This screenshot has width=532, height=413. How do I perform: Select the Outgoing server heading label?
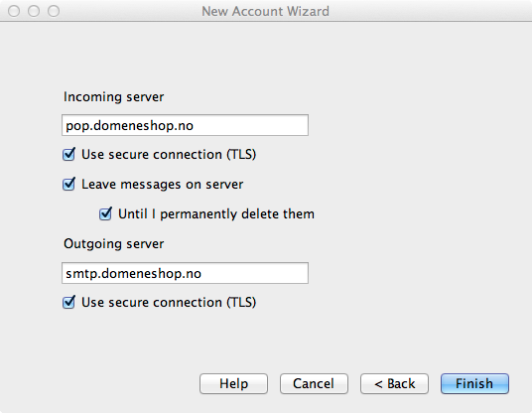point(114,244)
